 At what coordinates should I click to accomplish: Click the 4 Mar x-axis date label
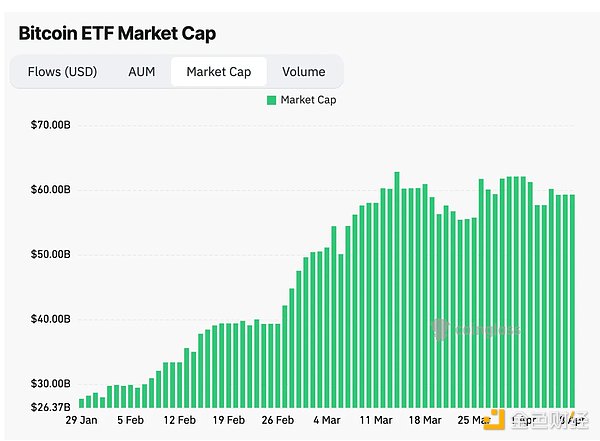click(x=326, y=422)
